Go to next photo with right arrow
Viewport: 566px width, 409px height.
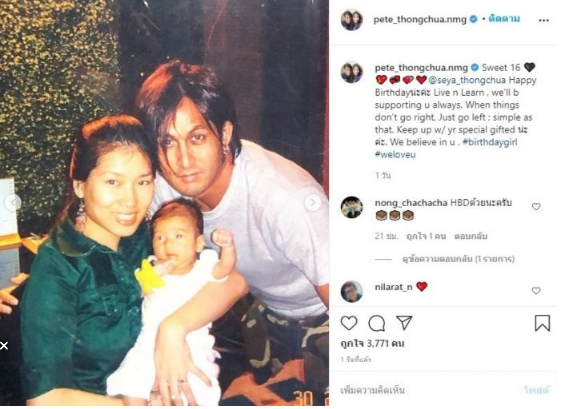tap(313, 203)
